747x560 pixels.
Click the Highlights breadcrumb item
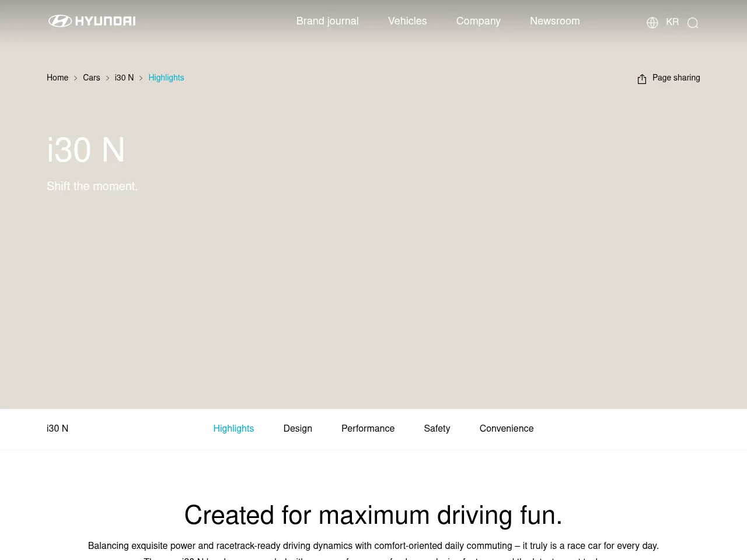[166, 78]
